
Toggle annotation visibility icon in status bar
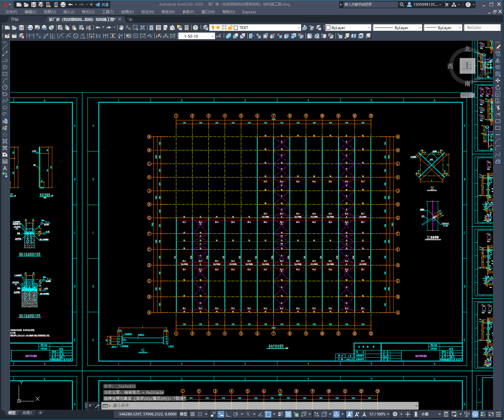point(349,414)
